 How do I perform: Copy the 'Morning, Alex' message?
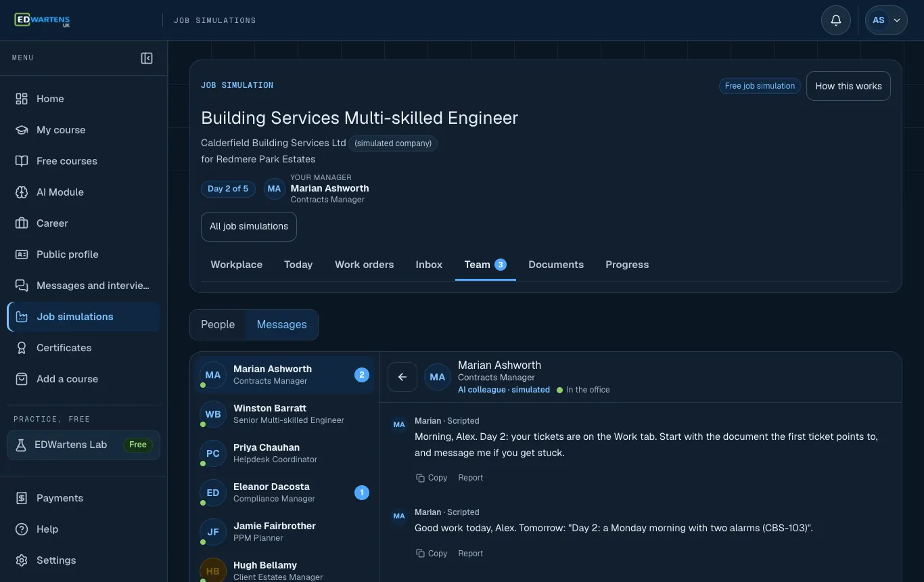click(x=432, y=478)
